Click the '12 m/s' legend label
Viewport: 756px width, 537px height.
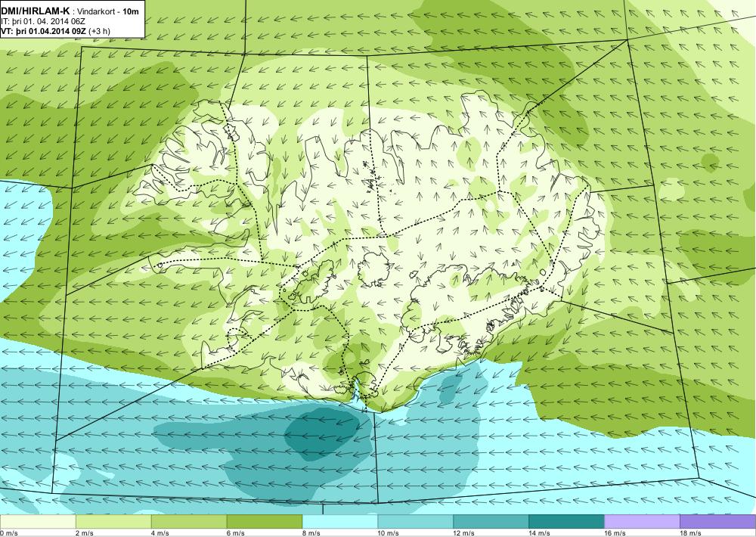pyautogui.click(x=464, y=533)
